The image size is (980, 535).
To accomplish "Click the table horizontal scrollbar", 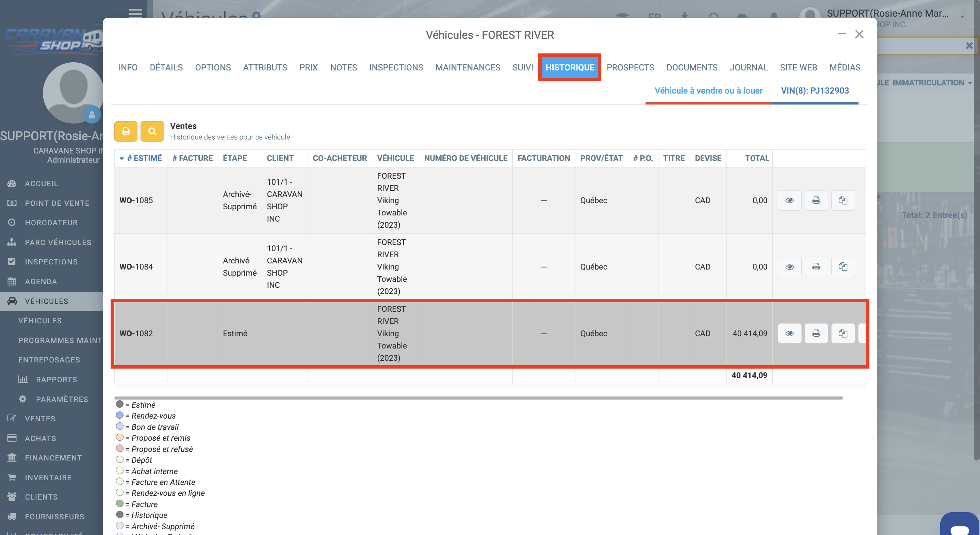I will click(x=478, y=398).
